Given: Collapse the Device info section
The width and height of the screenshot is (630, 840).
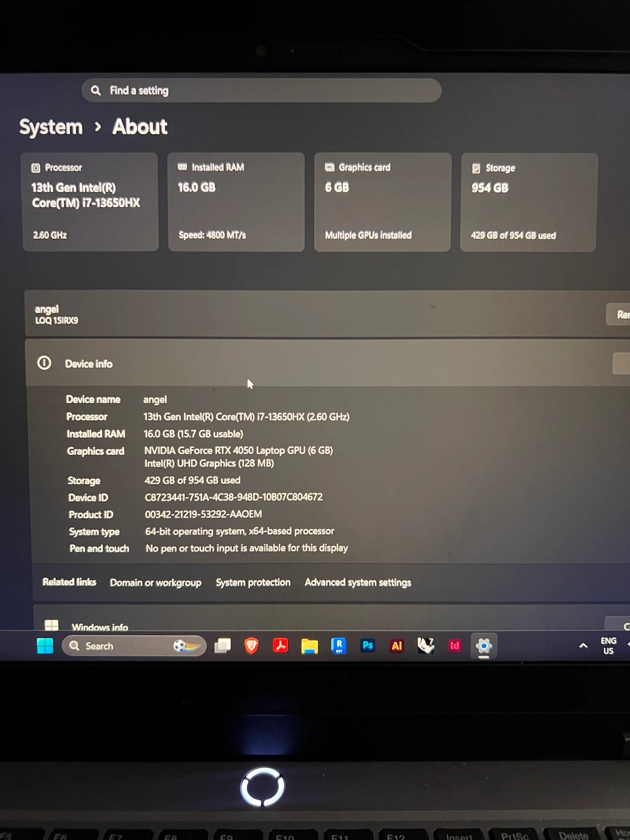Looking at the screenshot, I should [621, 363].
